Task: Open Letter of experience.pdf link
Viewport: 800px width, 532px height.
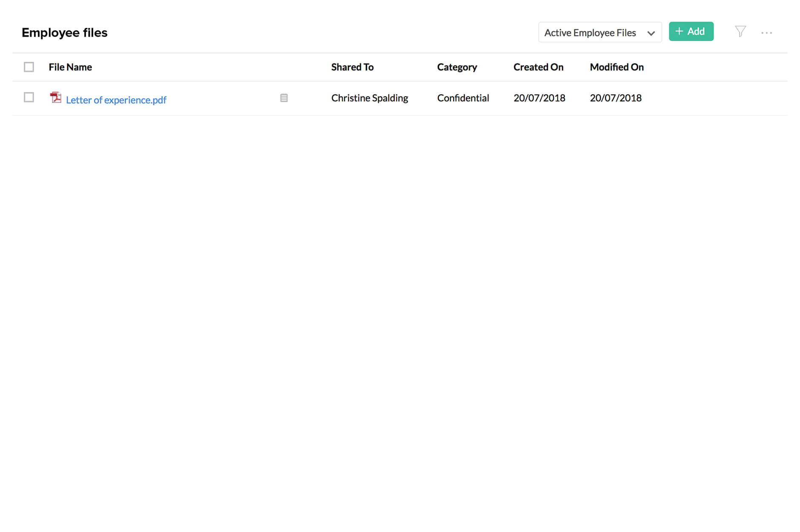Action: (x=116, y=100)
